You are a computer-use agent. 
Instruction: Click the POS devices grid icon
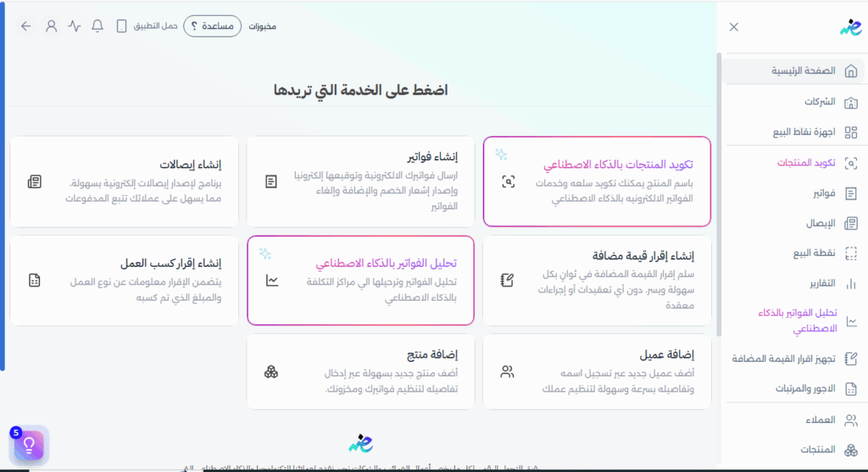[x=851, y=132]
